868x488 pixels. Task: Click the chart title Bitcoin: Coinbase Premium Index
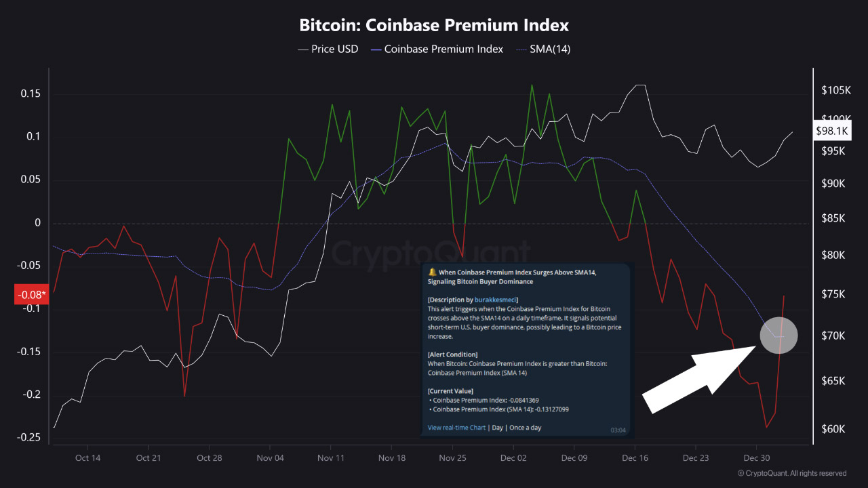point(434,26)
